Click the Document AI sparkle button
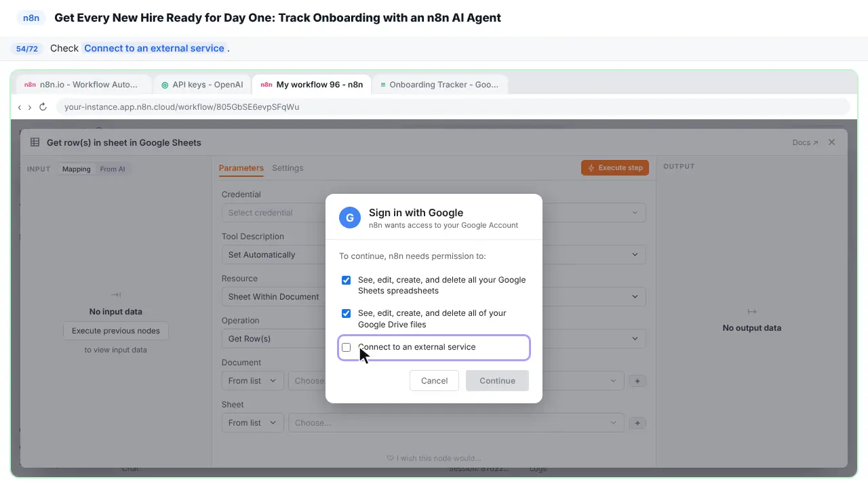Screen dimensions: 868x488 [637, 381]
